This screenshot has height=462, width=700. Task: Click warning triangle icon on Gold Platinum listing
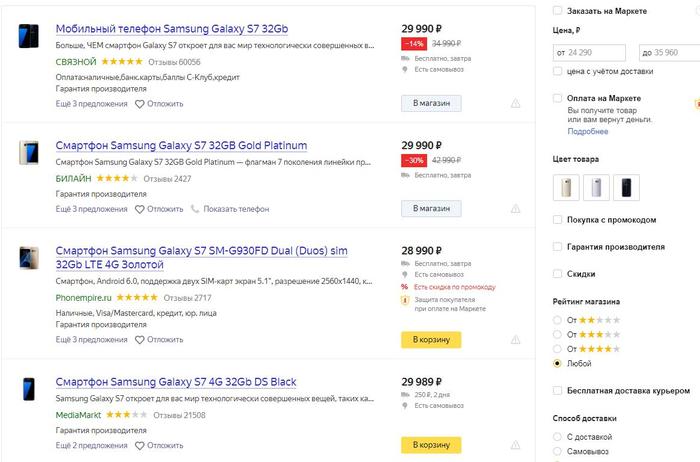[x=516, y=209]
